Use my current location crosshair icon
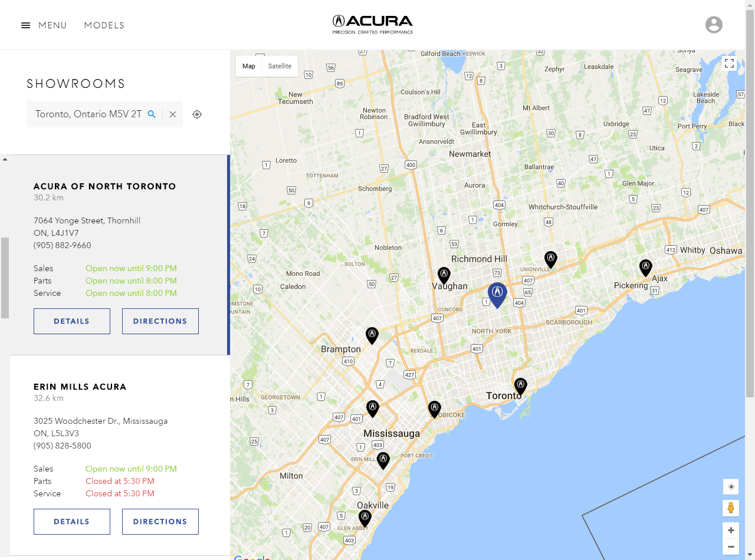Screen dimensions: 755x560 tap(197, 114)
